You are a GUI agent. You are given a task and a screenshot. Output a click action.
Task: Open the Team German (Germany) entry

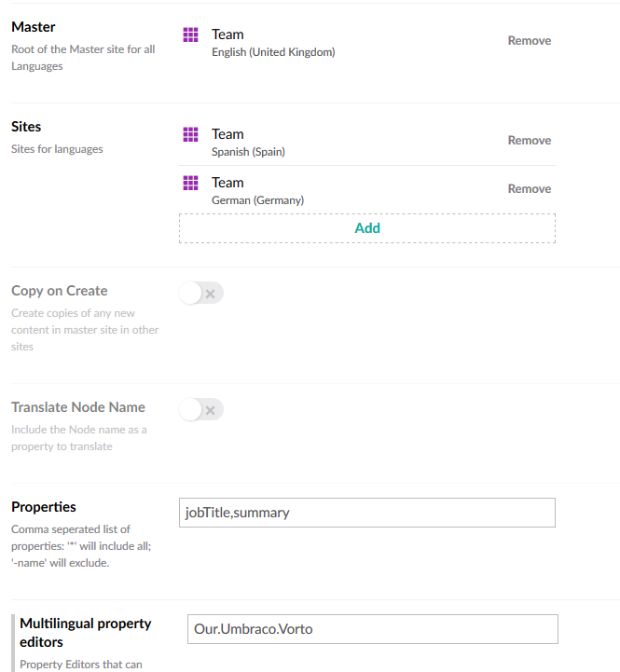coord(257,191)
